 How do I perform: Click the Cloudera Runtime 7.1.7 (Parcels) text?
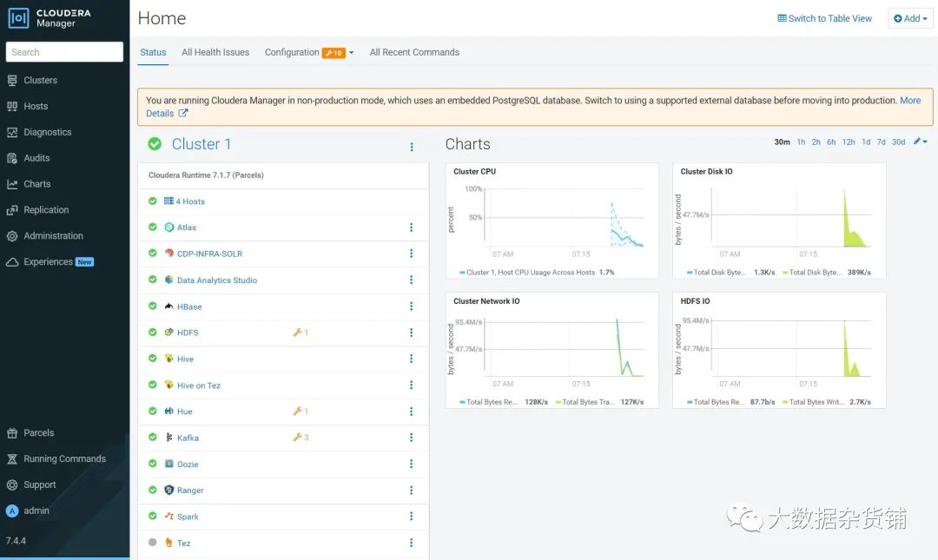(206, 175)
